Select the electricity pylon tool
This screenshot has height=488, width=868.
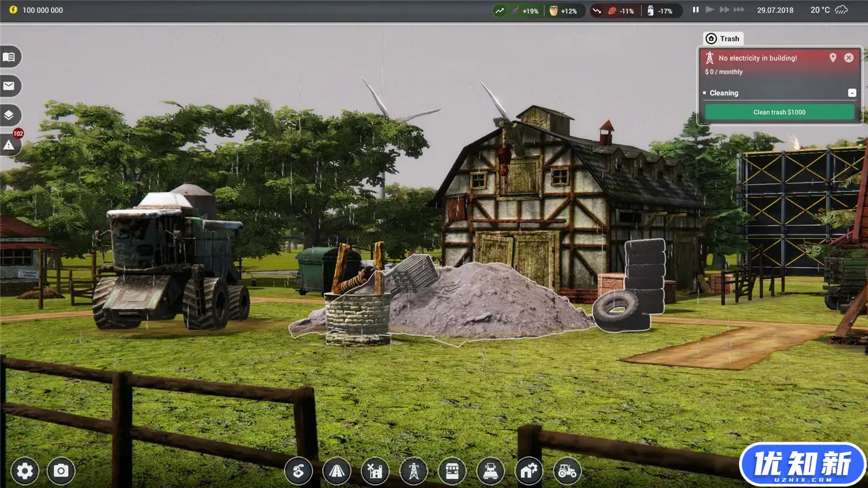[x=414, y=471]
